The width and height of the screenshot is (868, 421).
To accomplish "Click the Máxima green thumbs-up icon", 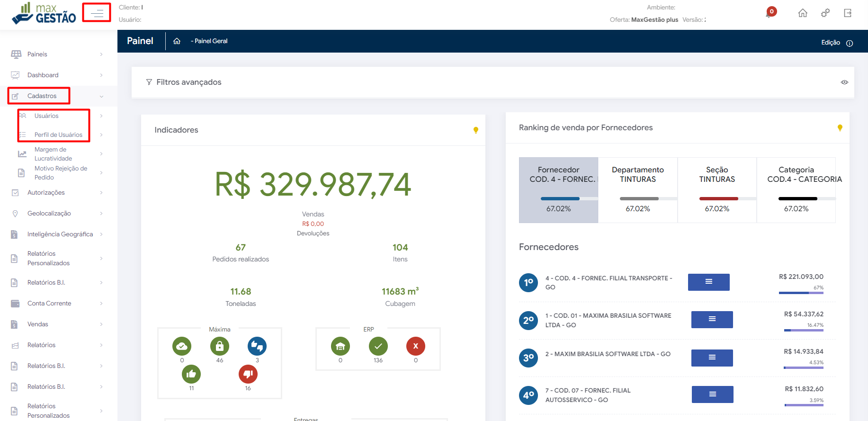I will [191, 374].
